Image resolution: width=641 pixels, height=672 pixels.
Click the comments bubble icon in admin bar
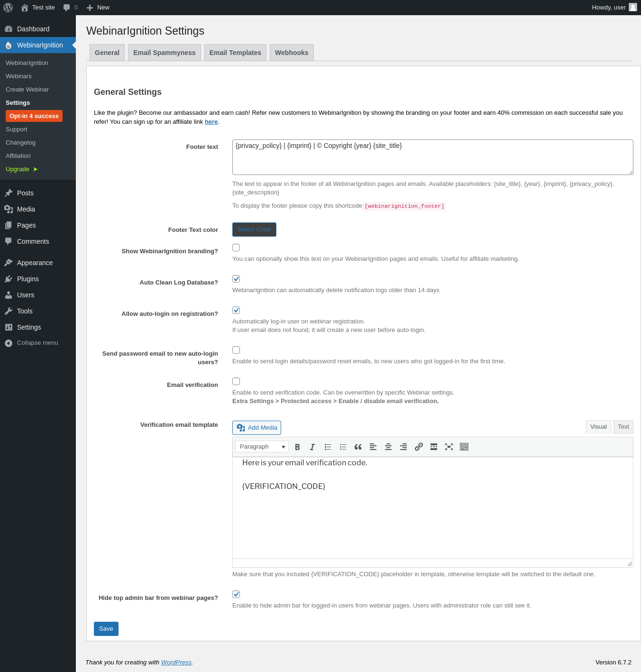pos(66,8)
